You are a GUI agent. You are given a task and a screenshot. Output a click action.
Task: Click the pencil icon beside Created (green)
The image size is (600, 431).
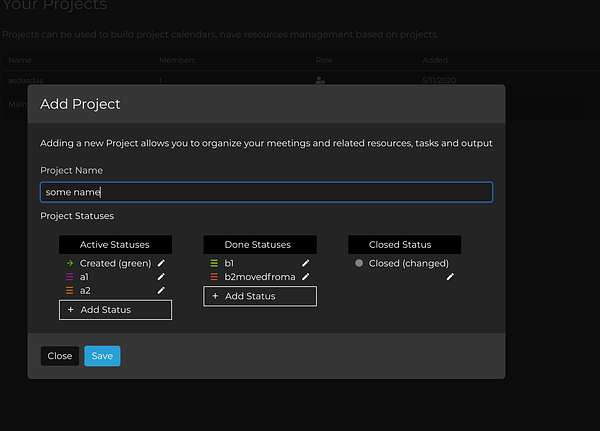161,263
